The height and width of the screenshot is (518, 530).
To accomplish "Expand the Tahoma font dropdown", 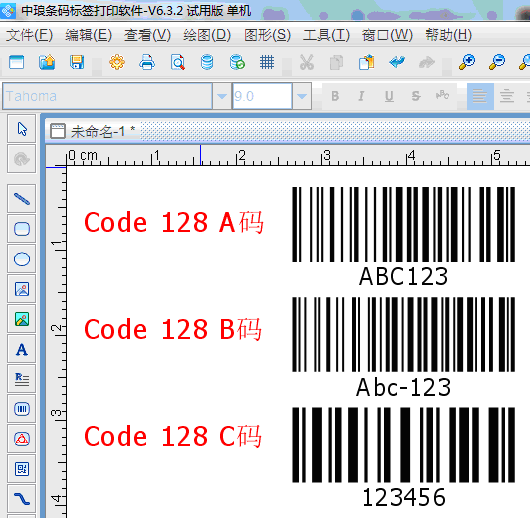I will pyautogui.click(x=222, y=96).
